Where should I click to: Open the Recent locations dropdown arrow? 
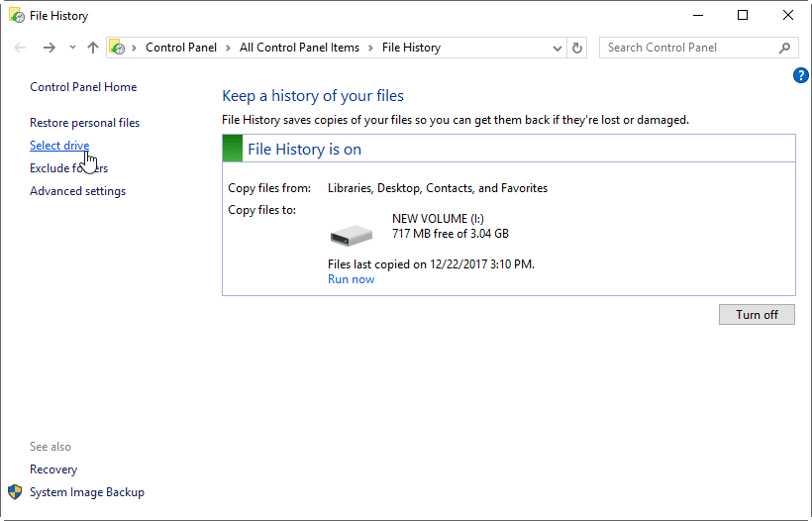click(x=72, y=48)
